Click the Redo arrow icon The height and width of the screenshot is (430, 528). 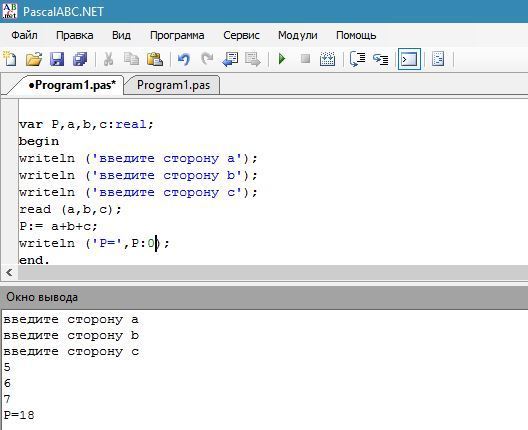207,59
